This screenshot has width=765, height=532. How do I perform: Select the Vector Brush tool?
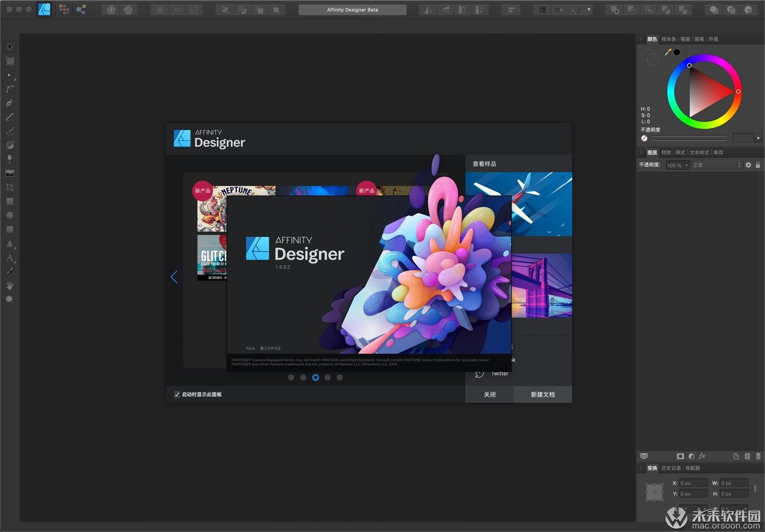(10, 131)
